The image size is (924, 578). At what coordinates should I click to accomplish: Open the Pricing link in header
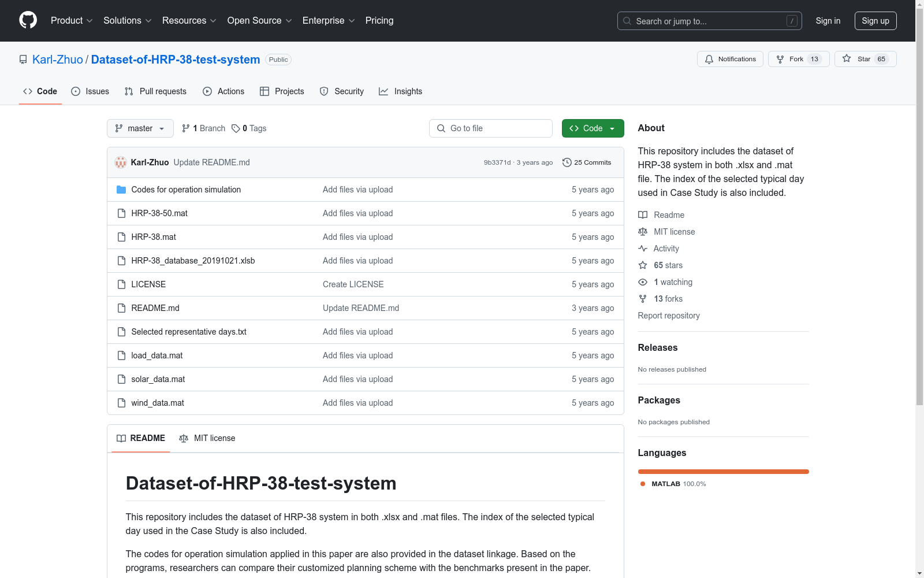(379, 20)
